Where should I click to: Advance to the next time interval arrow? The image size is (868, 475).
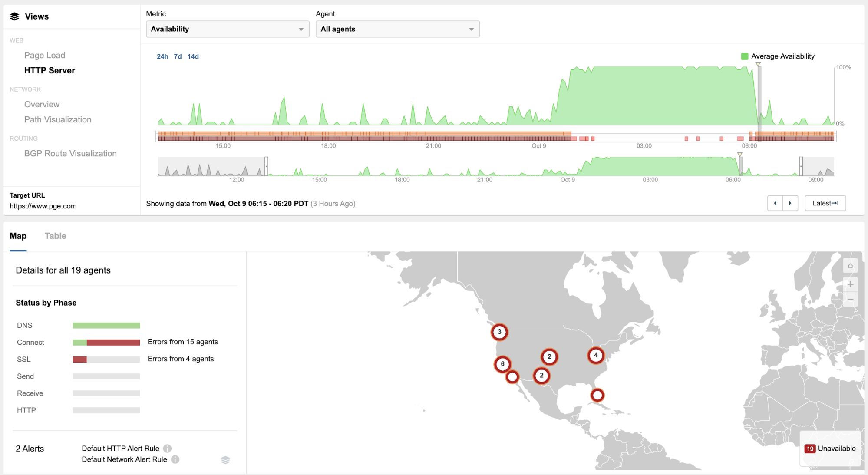(790, 203)
